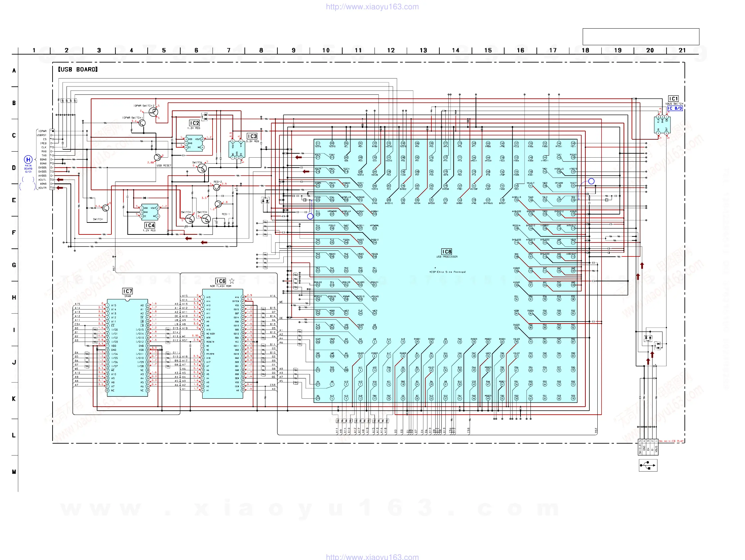Click the IC3 3.3V REG label
Screen dimensions: 745x560
(252, 136)
